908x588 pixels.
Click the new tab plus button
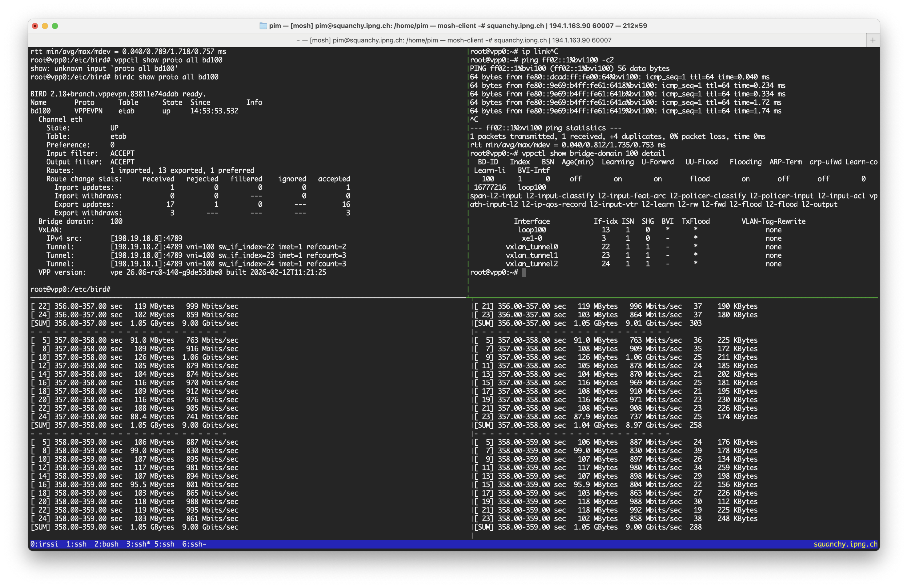pyautogui.click(x=872, y=40)
